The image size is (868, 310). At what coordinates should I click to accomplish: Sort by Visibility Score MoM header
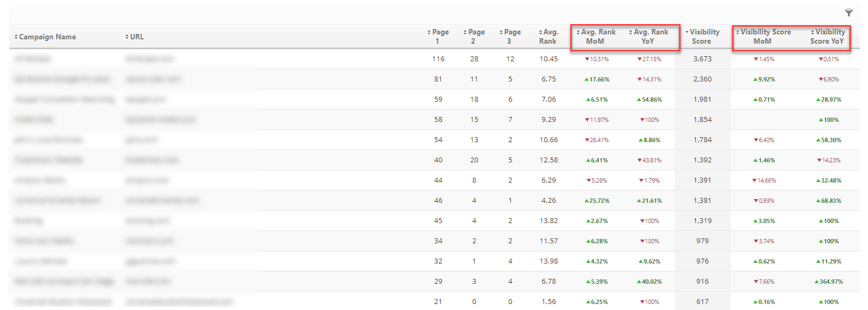pos(763,36)
